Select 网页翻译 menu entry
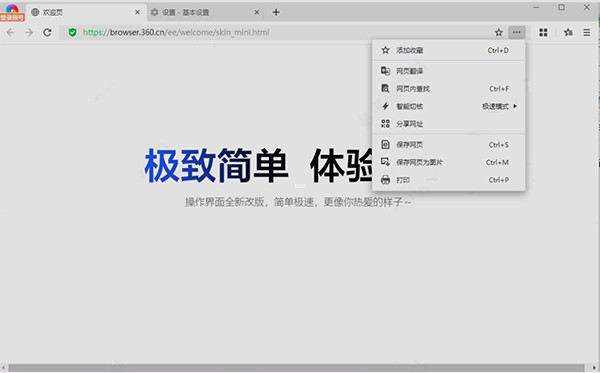This screenshot has height=373, width=600. [448, 71]
